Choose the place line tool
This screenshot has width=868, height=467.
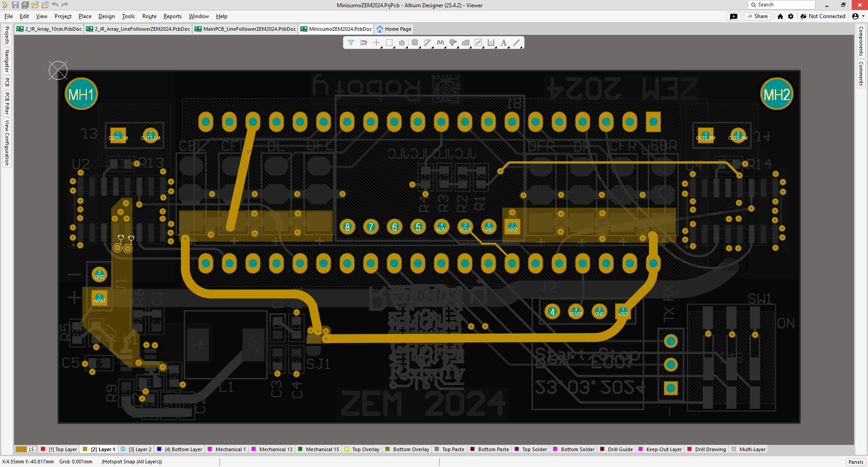(x=516, y=43)
